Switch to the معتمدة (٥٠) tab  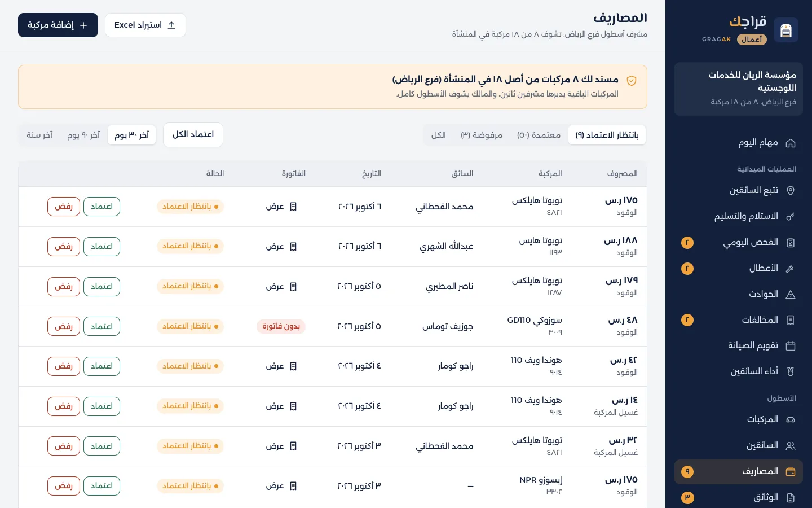point(539,135)
